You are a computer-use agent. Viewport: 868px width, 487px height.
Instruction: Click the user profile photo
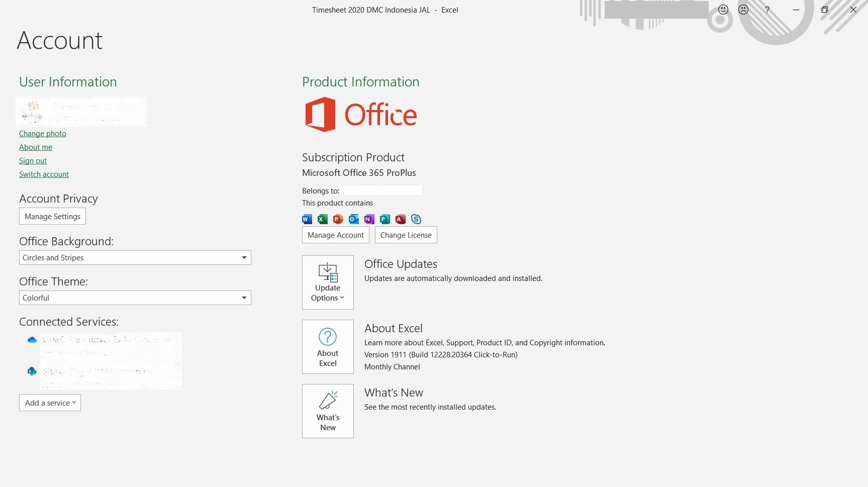tap(32, 112)
